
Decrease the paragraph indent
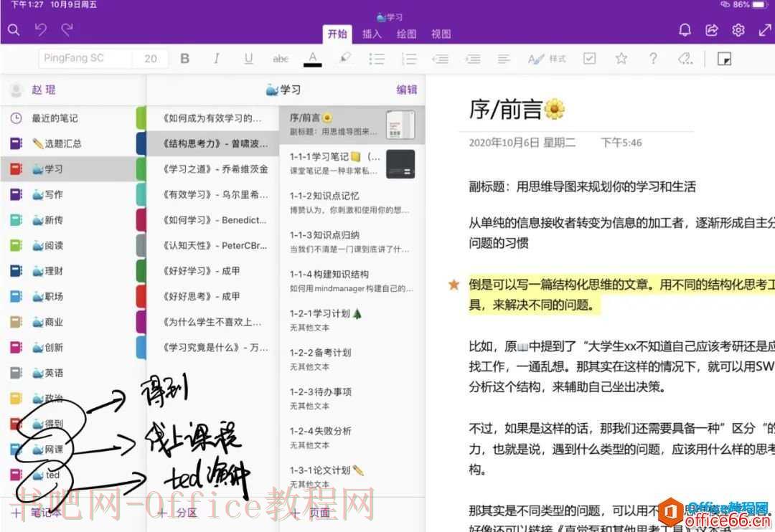click(x=440, y=59)
